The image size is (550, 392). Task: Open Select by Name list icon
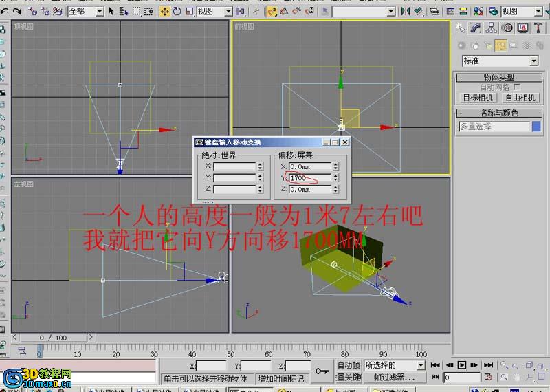(124, 12)
